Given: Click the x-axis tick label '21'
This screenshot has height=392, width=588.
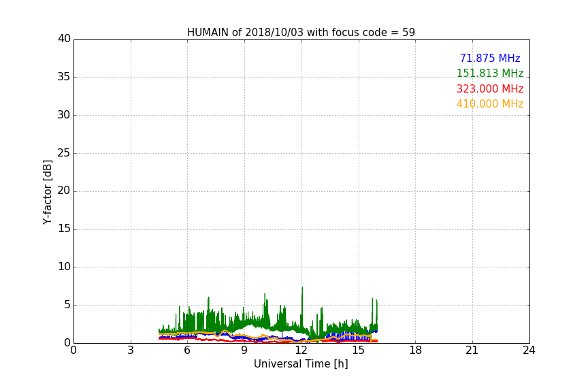Looking at the screenshot, I should pyautogui.click(x=472, y=350).
